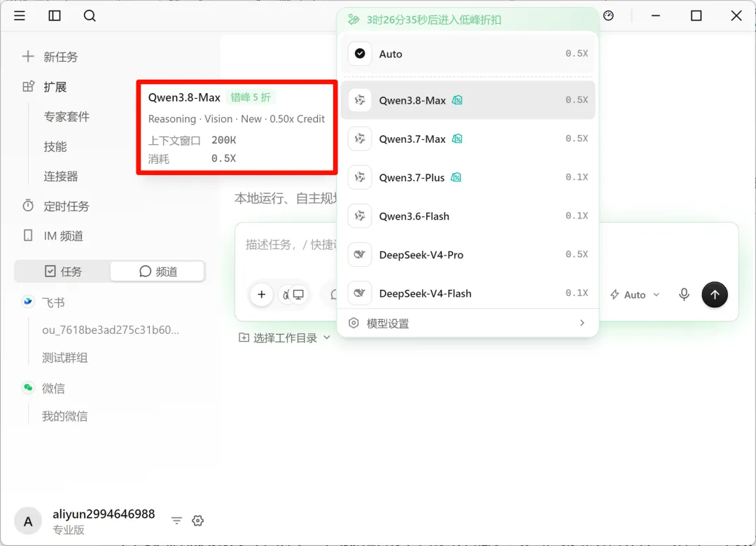Screen dimensions: 756x546
Task: Choose DeepSeek-V4-Flash from model list
Action: click(x=468, y=293)
